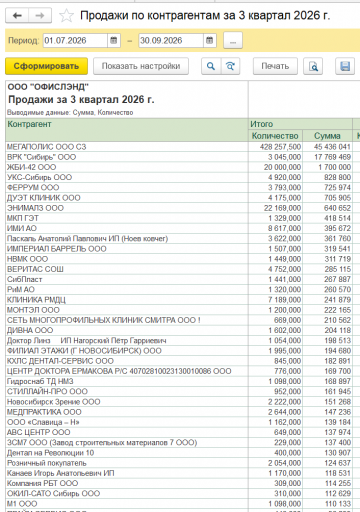Select row ИМИ АО

click(127, 228)
